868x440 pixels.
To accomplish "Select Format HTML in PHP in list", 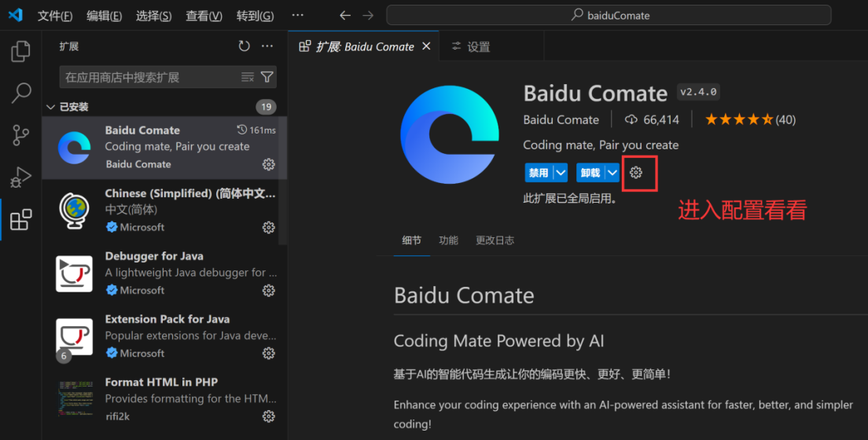I will coord(164,400).
